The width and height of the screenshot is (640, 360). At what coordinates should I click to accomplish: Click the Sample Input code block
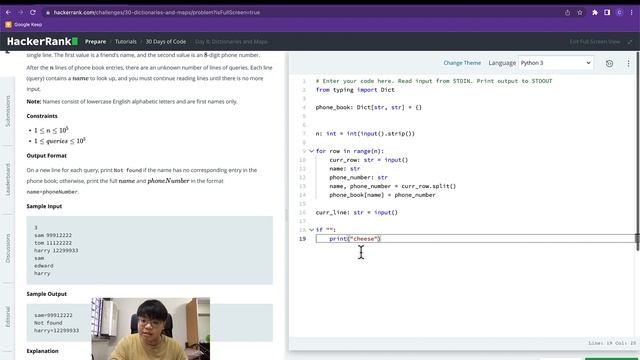pyautogui.click(x=149, y=250)
